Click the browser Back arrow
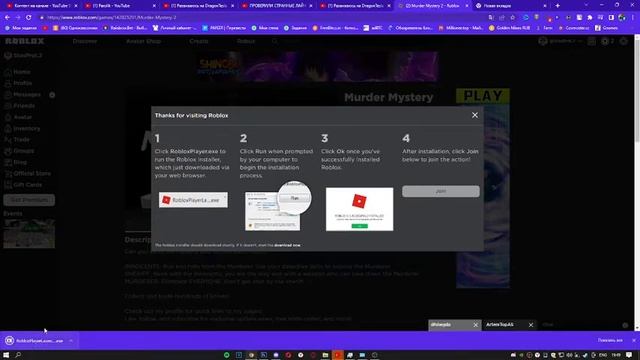This screenshot has width=640, height=360. point(7,18)
